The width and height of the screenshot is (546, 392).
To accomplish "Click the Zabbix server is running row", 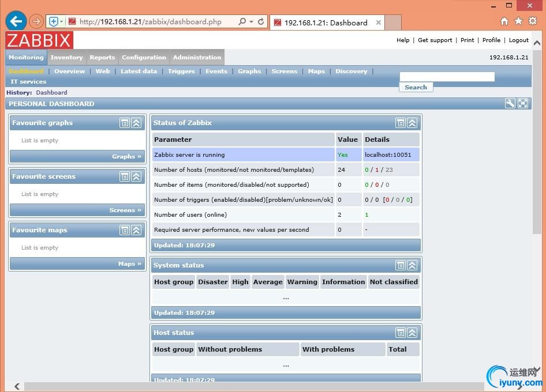I will [286, 155].
